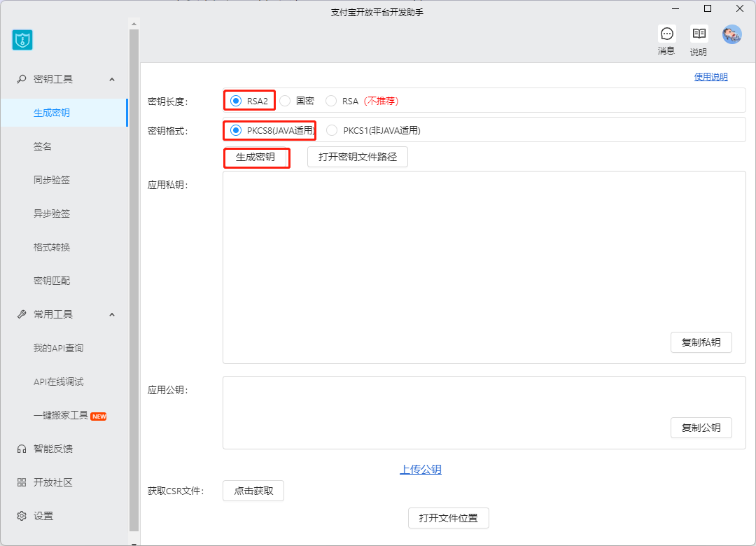Follow the 上传公钥 link
The height and width of the screenshot is (546, 756).
pyautogui.click(x=421, y=469)
